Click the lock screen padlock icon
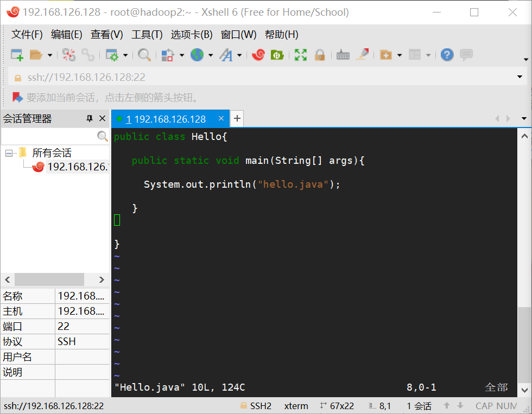Image resolution: width=532 pixels, height=414 pixels. (320, 55)
